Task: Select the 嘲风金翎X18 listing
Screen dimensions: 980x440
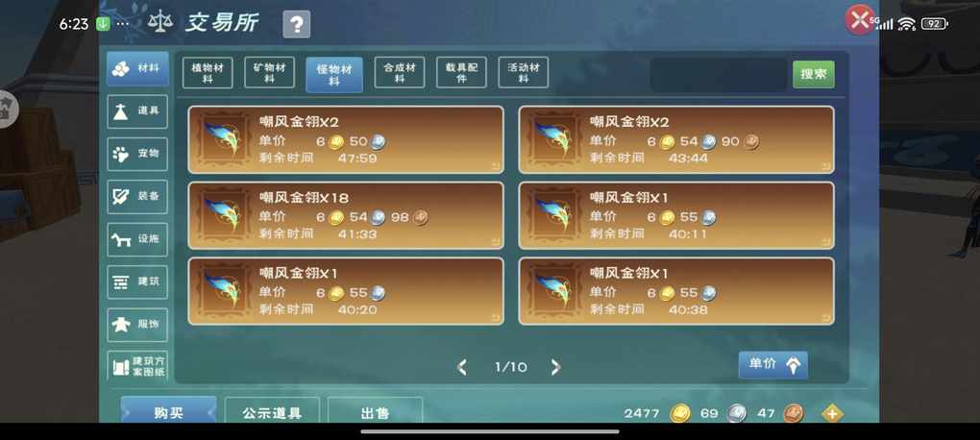Action: click(346, 215)
